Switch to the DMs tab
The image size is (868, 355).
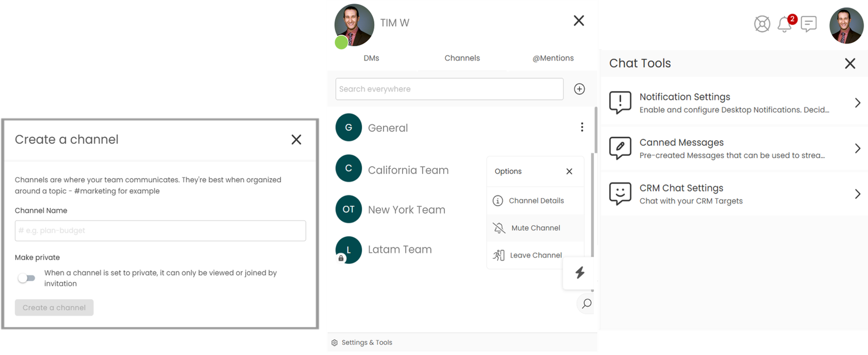[372, 58]
